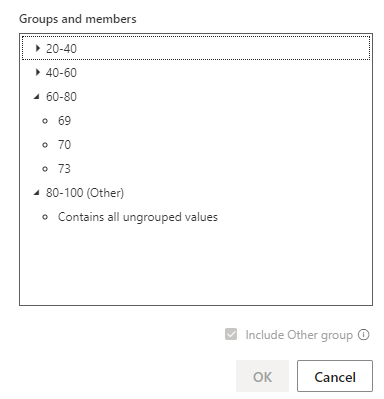Viewport: 384px width, 399px height.
Task: Select member value 70
Action: [x=64, y=145]
